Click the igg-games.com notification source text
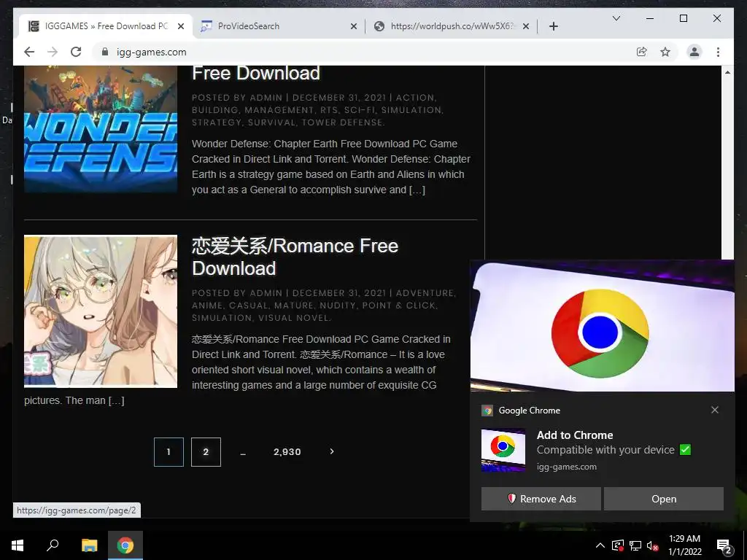The image size is (747, 560). click(566, 467)
